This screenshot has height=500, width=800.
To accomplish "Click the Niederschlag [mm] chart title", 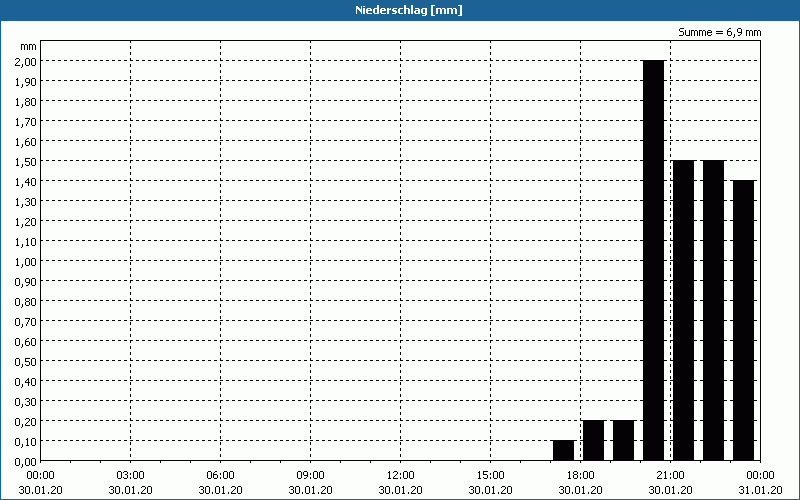I will tap(409, 10).
